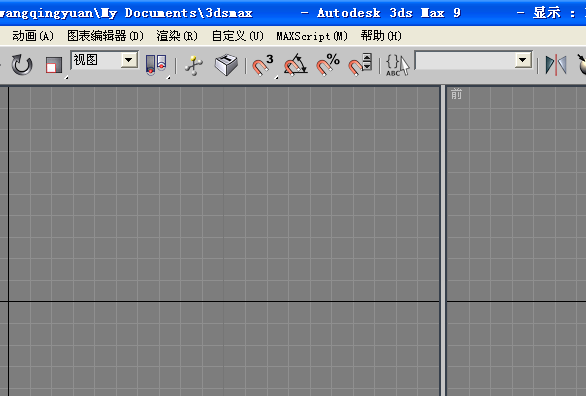Open the MAXScript(M) menu
This screenshot has height=396, width=586.
(x=312, y=36)
